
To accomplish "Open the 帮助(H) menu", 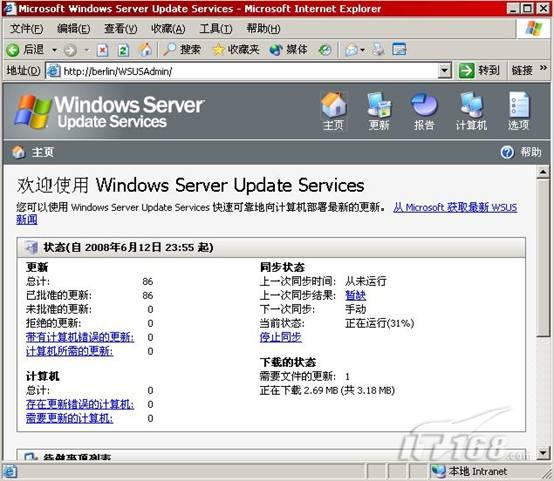I will coord(263,29).
